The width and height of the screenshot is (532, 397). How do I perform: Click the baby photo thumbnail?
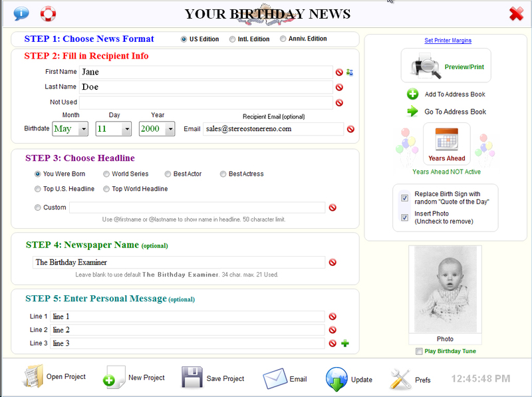(x=445, y=289)
